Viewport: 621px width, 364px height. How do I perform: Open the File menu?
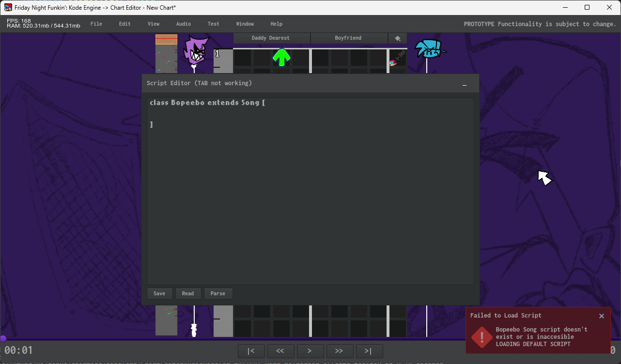tap(96, 24)
